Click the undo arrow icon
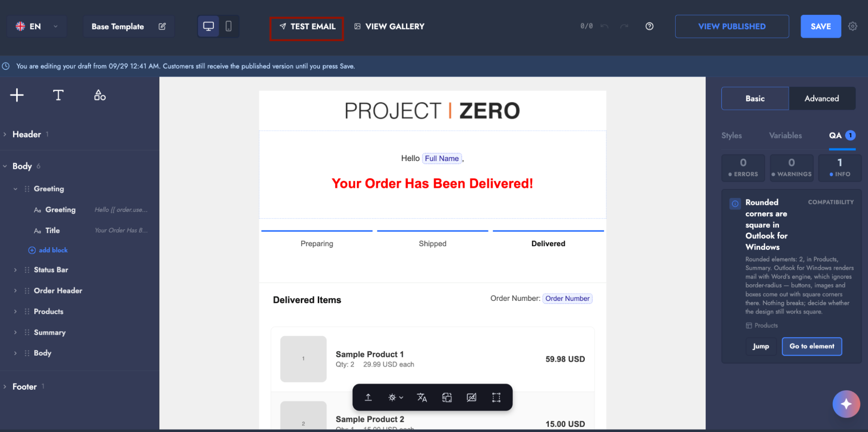Viewport: 868px width, 432px height. click(x=604, y=26)
